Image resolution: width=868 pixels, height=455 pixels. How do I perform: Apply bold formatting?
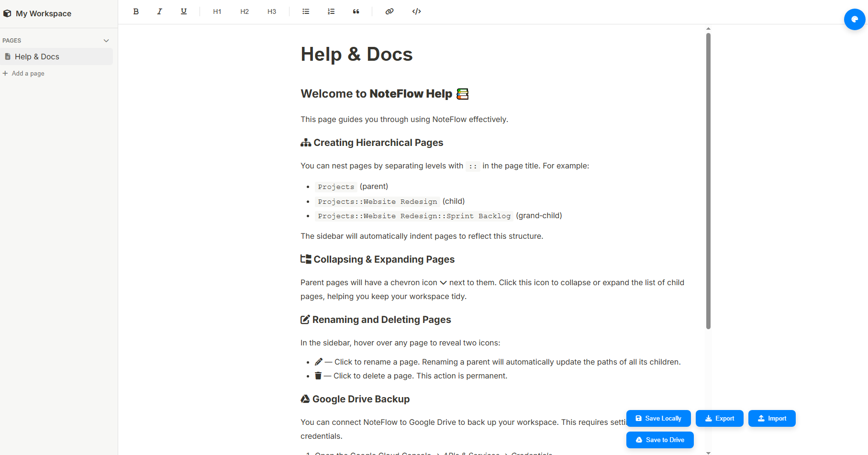(x=136, y=11)
